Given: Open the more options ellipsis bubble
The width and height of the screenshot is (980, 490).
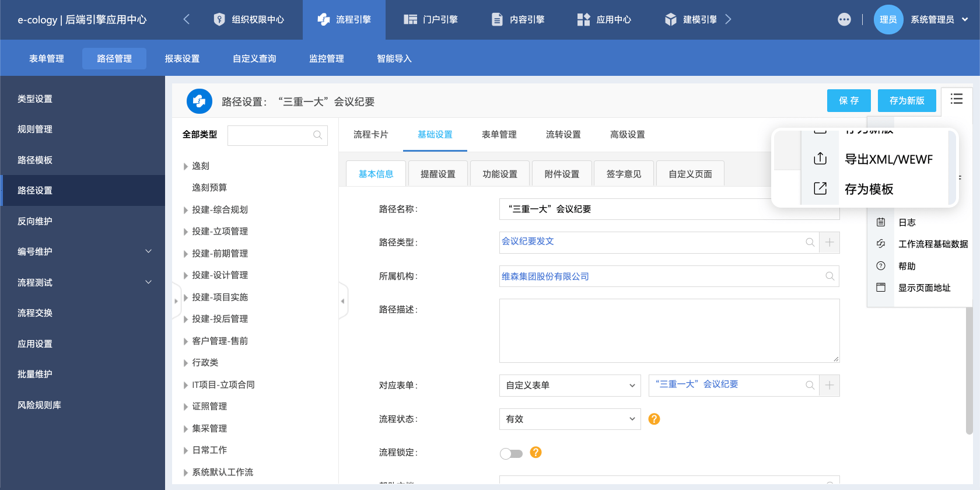Looking at the screenshot, I should [x=844, y=19].
